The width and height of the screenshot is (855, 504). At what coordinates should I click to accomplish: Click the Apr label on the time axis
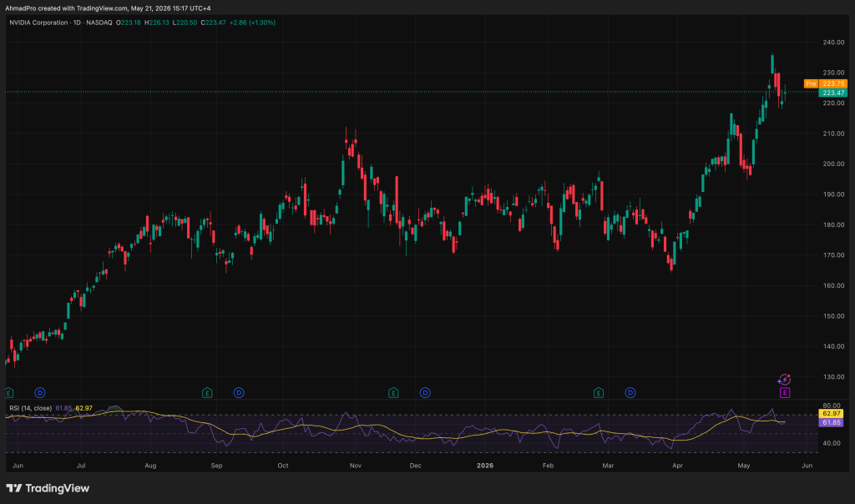pos(678,466)
